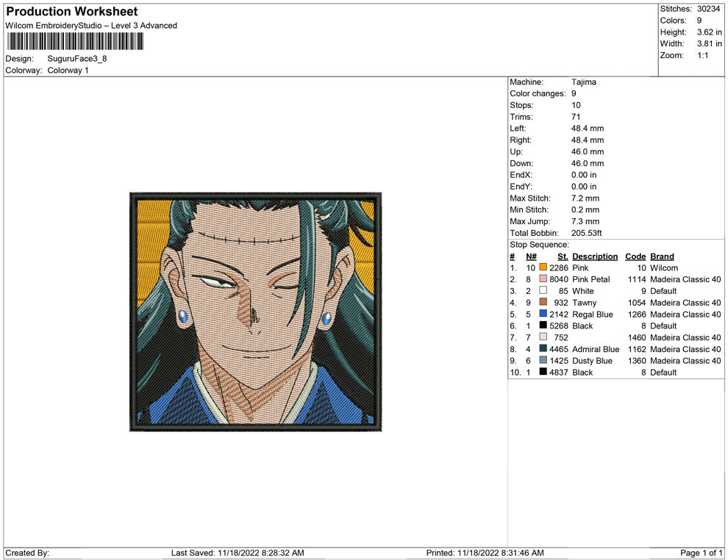Select the light gray swatch, row 7
728x560 pixels.
click(543, 337)
